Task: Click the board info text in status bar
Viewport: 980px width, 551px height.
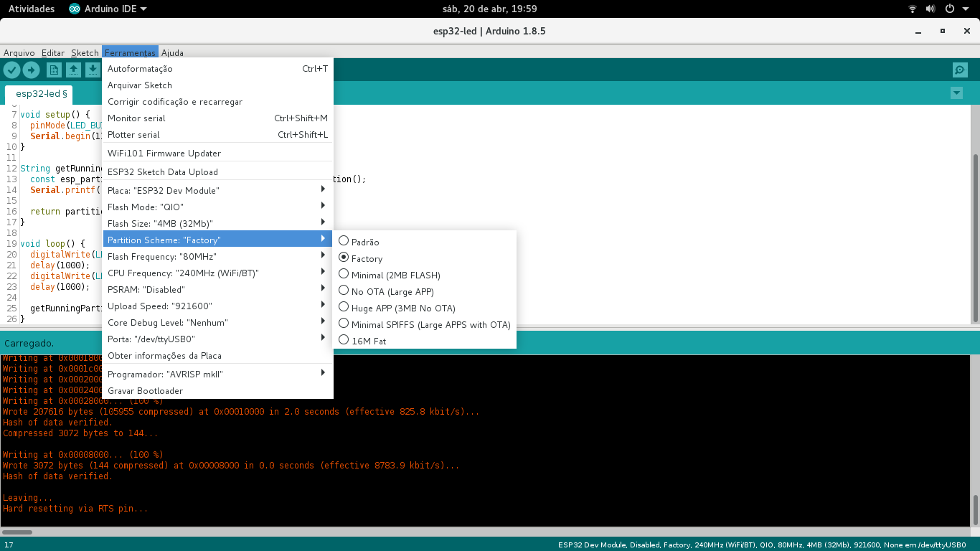Action: tap(762, 545)
